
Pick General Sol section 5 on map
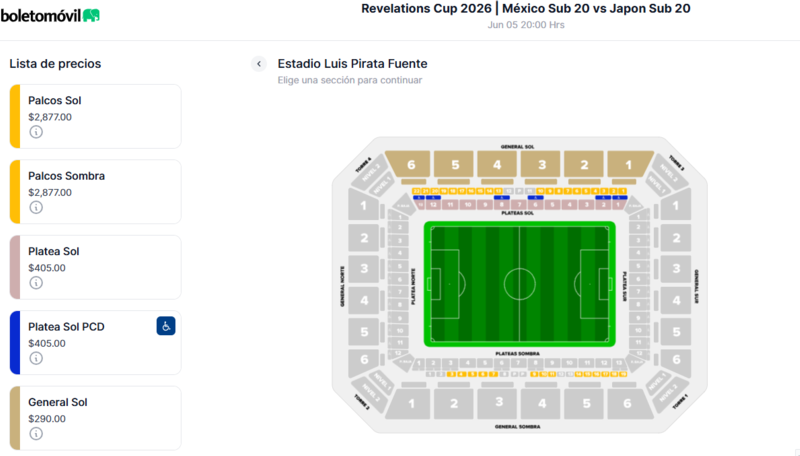pos(454,164)
